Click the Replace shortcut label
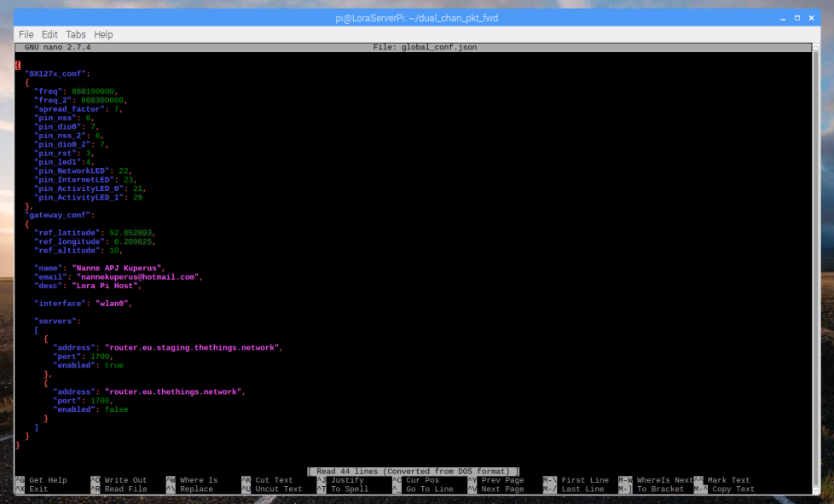This screenshot has height=504, width=834. click(196, 489)
